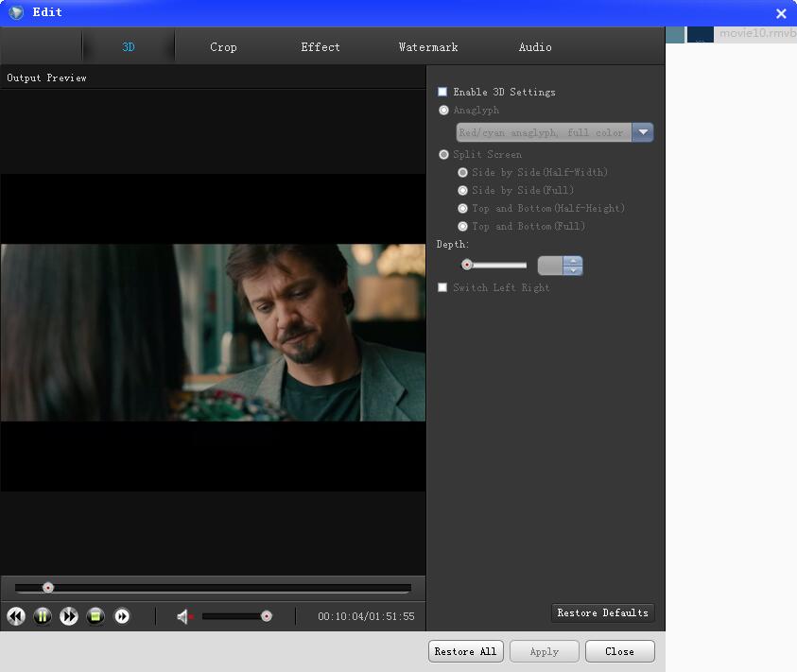Click the Close button
The image size is (797, 672).
(x=619, y=651)
